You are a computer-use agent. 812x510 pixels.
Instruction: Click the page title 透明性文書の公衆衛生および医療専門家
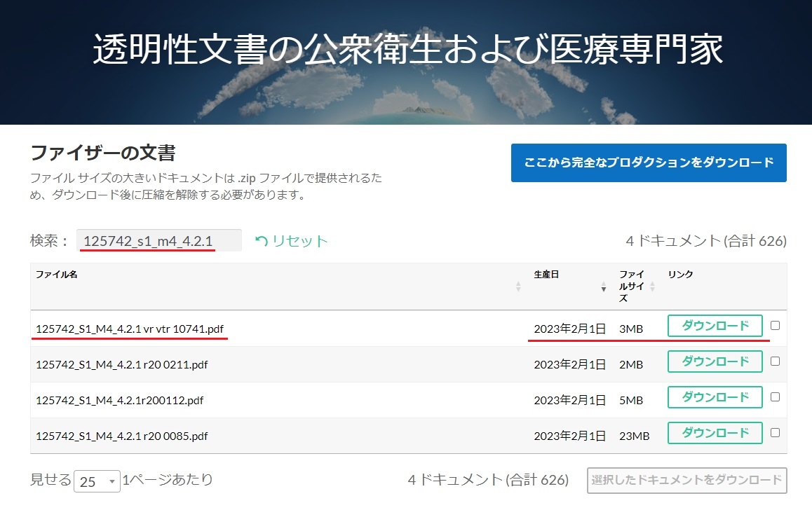(x=407, y=50)
